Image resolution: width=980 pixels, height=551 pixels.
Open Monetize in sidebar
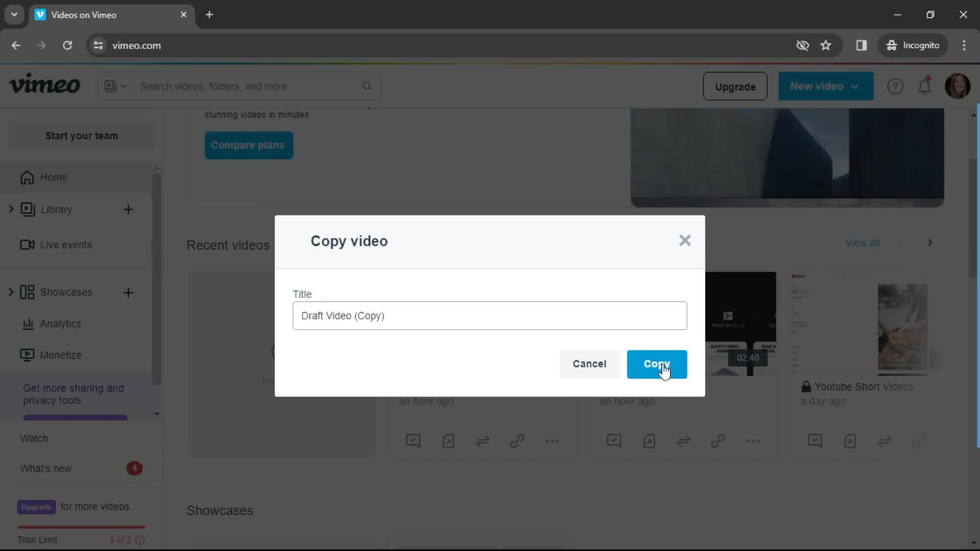(51, 355)
